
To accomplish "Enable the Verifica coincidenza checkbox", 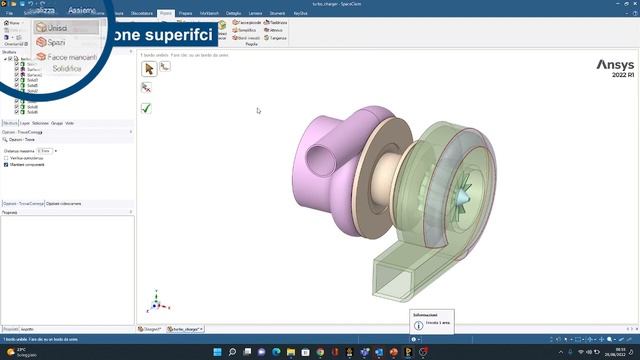I will click(6, 158).
